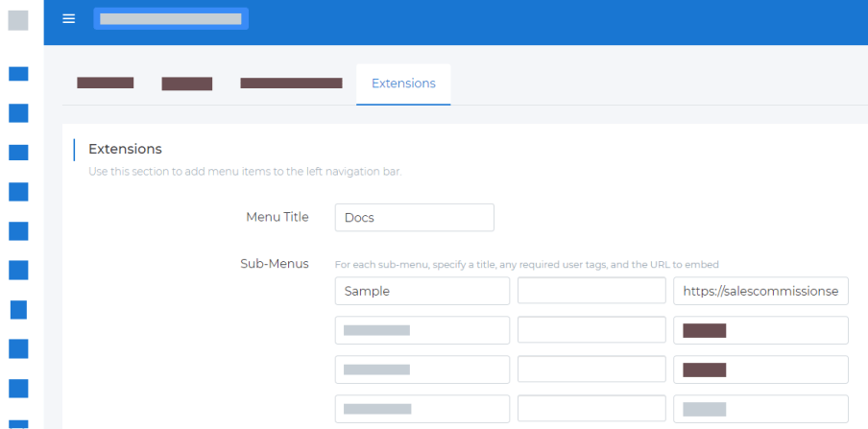The height and width of the screenshot is (429, 868).
Task: Open the tab immediately left of Extensions
Action: click(291, 83)
